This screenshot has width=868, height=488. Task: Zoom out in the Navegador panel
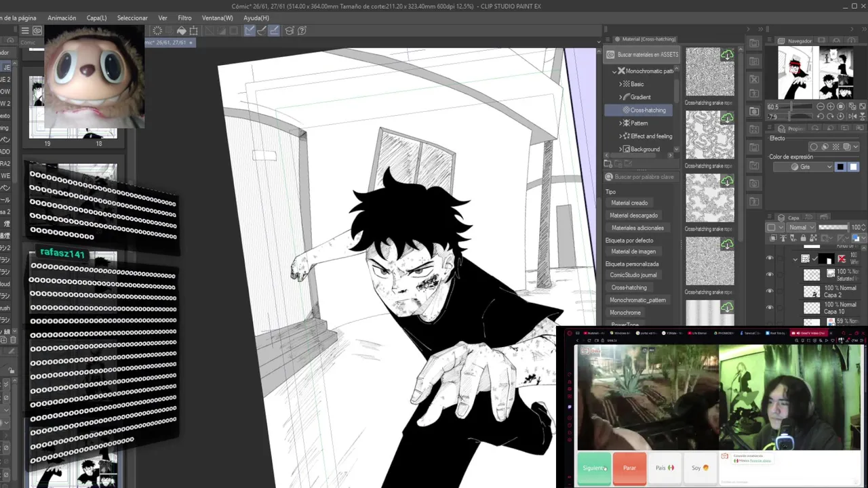click(821, 106)
